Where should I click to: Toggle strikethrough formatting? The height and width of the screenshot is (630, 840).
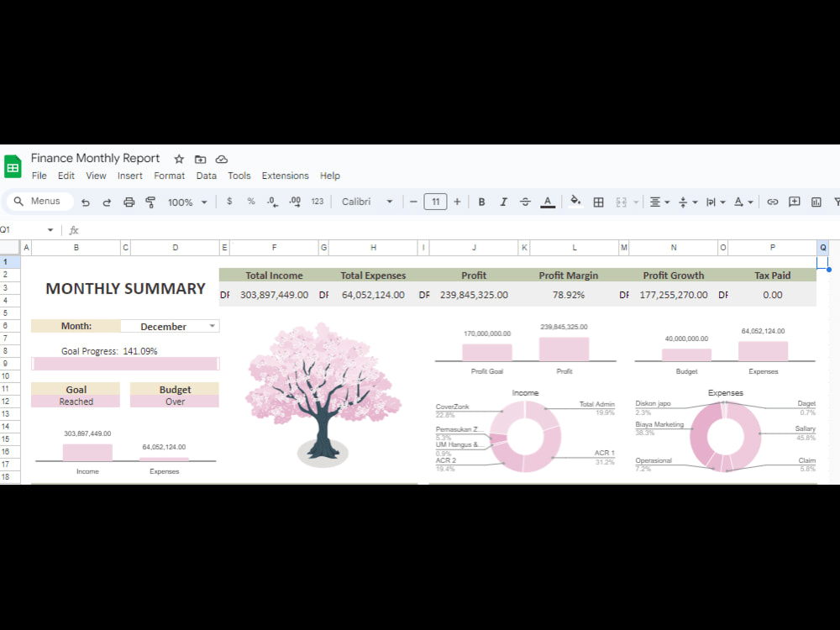525,202
